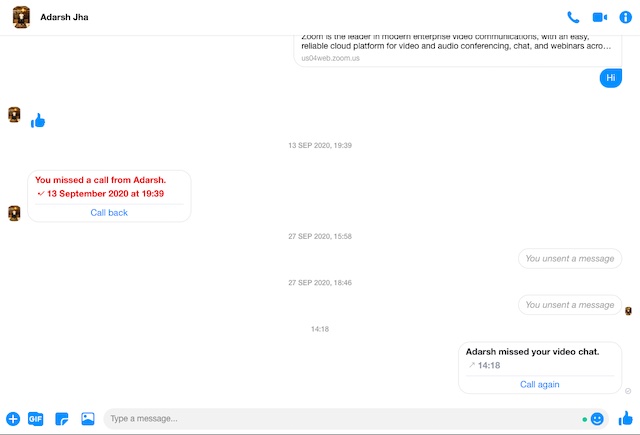
Task: Click Call back under missed call
Action: (x=109, y=213)
